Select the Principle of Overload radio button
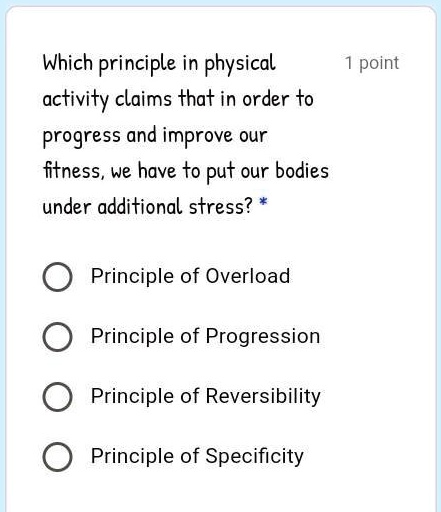441x512 pixels. (x=57, y=277)
